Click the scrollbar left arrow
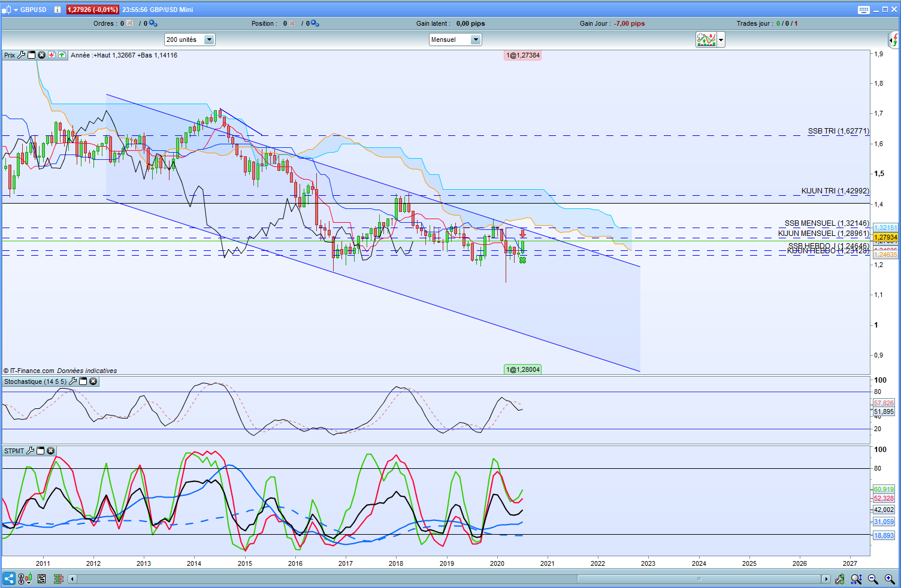The height and width of the screenshot is (588, 901). tap(72, 579)
